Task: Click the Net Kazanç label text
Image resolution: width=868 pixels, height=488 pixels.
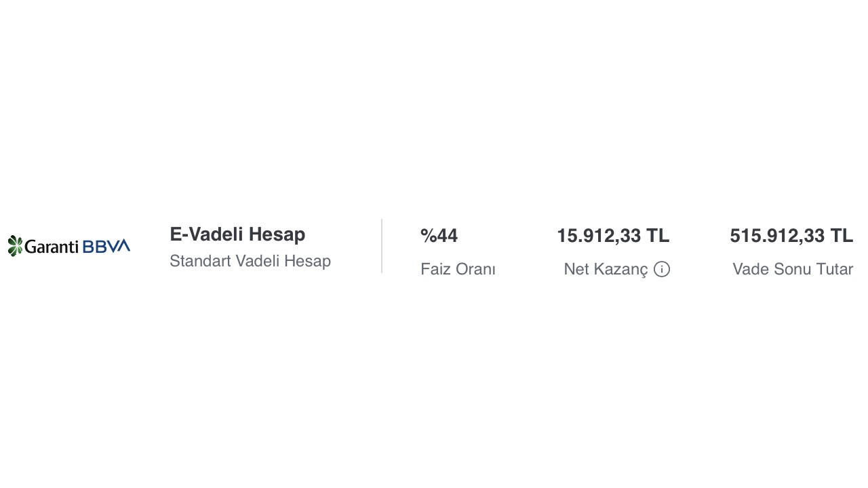Action: point(606,269)
